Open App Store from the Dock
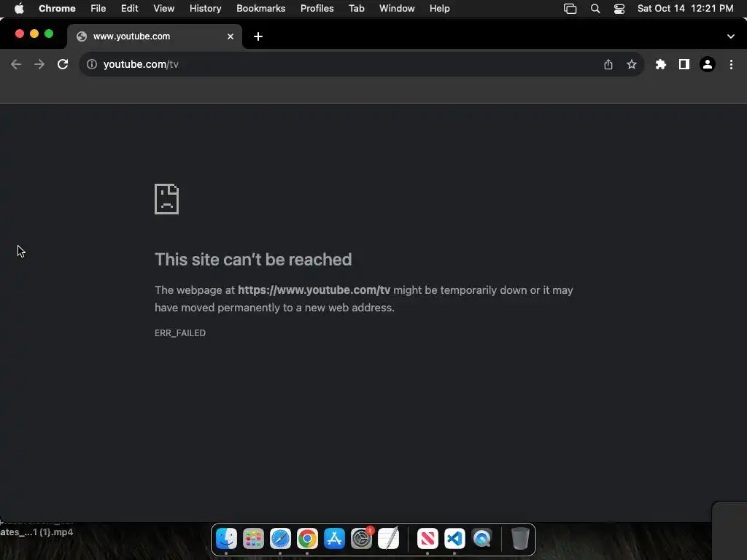This screenshot has width=747, height=560. click(334, 539)
